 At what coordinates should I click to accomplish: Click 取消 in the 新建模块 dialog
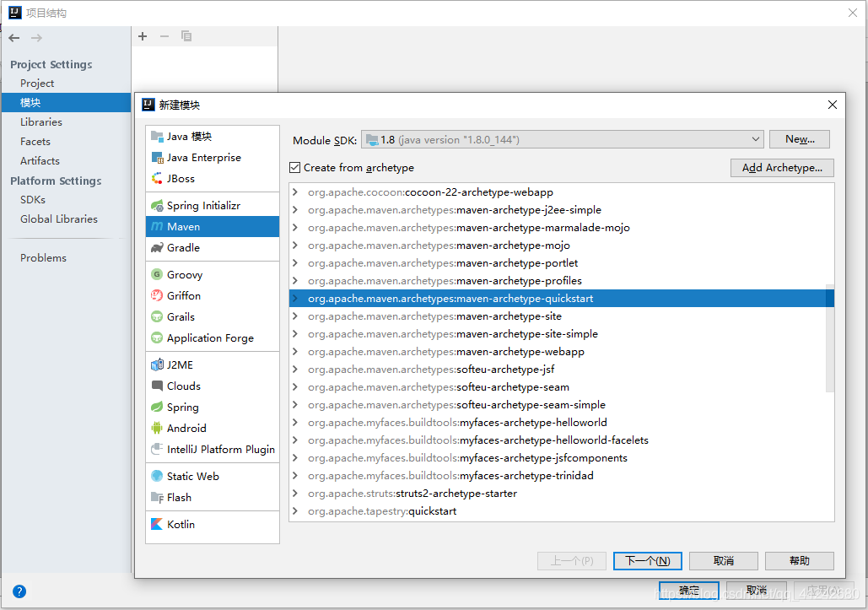[724, 561]
